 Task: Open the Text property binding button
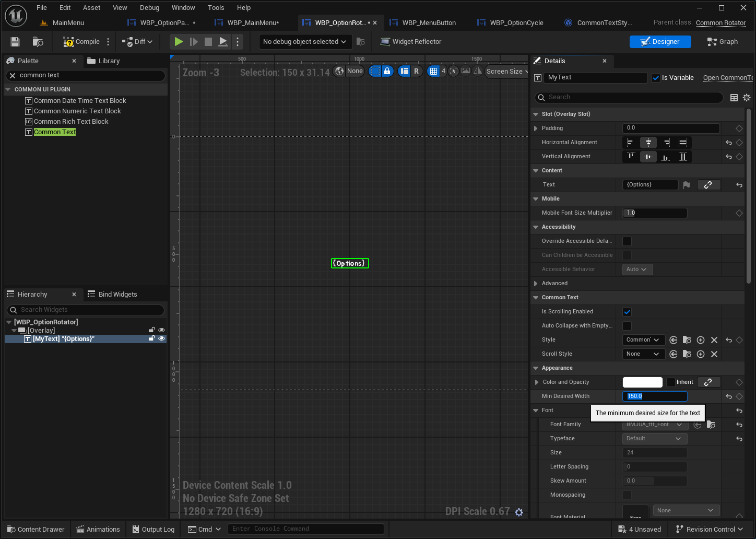(708, 185)
